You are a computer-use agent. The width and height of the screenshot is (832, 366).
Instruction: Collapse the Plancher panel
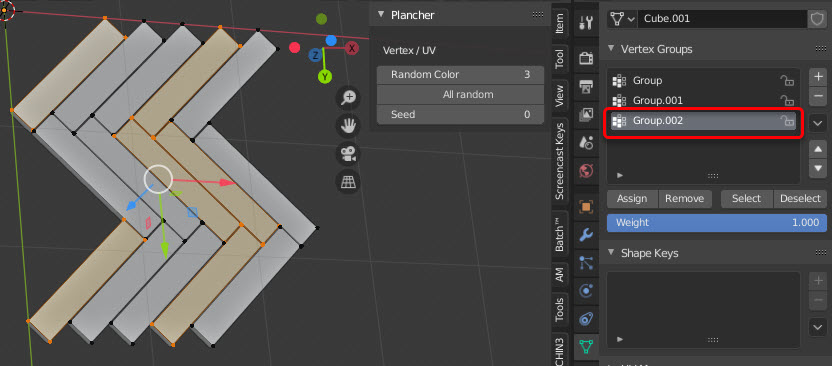(380, 15)
